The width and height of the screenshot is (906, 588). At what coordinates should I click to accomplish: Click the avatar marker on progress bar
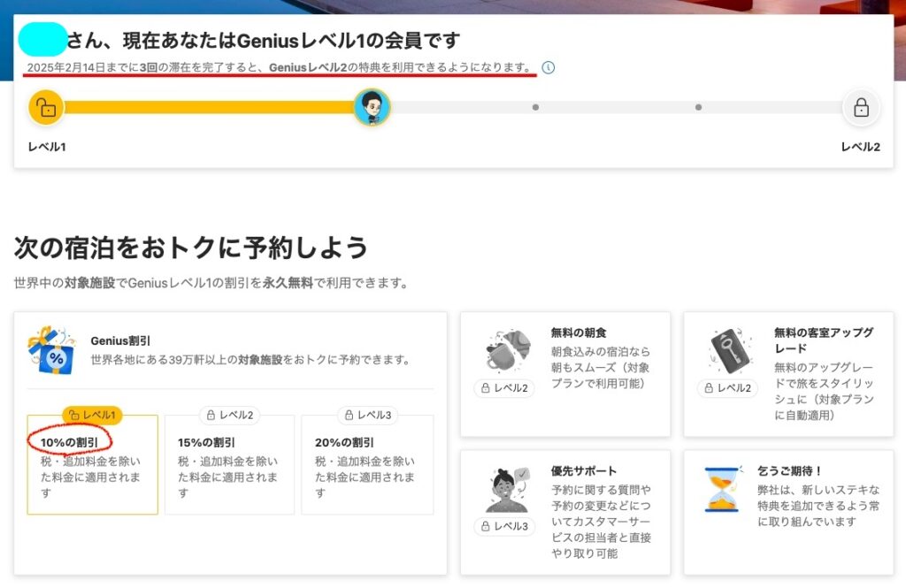(372, 108)
